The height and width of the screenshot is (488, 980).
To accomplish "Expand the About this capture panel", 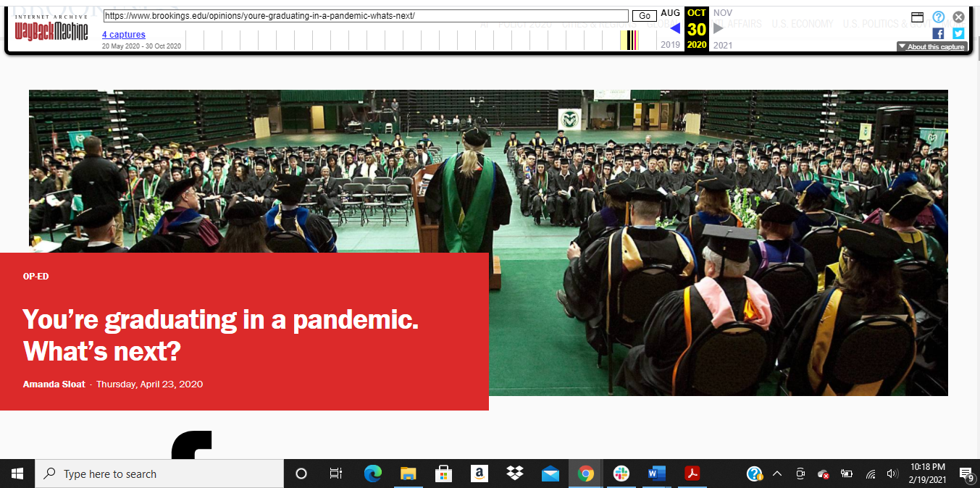I will 931,47.
